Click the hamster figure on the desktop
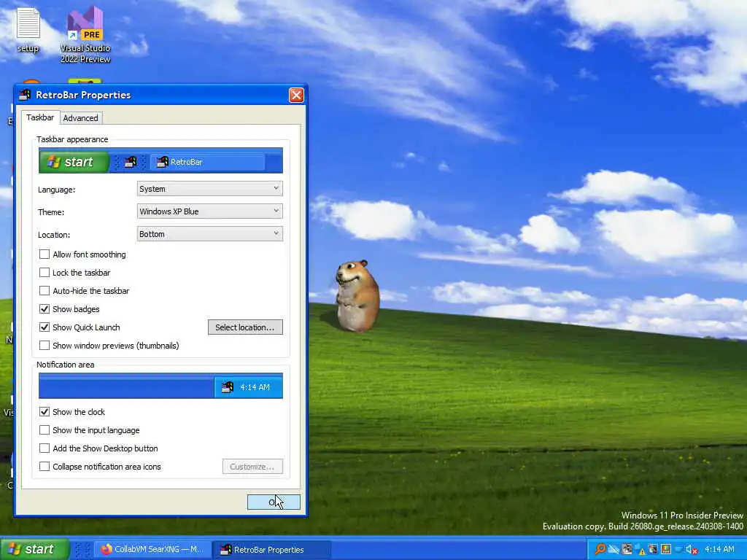This screenshot has width=747, height=560. pyautogui.click(x=357, y=295)
